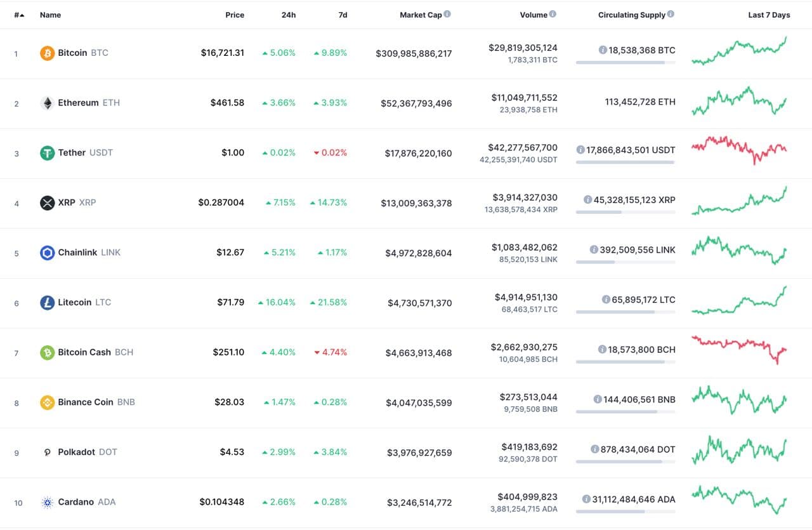Viewport: 812px width, 530px height.
Task: Click Chainlink market cap $4,972,828,604
Action: (x=419, y=253)
